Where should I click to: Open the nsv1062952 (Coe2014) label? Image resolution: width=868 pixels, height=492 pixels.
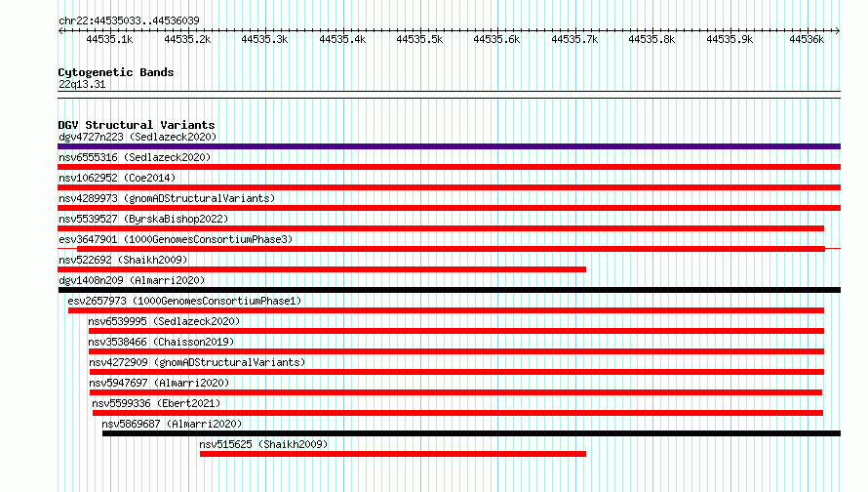pyautogui.click(x=117, y=178)
